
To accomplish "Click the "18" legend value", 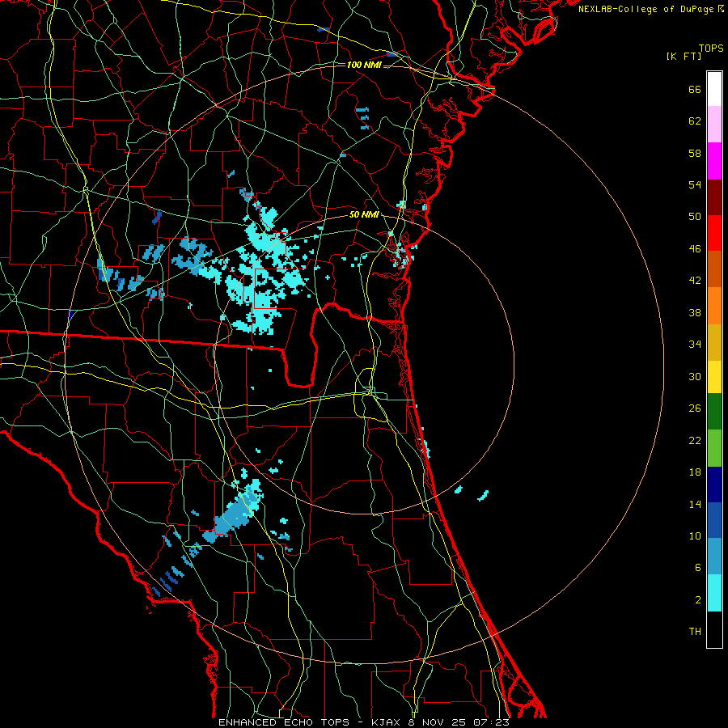I will coord(695,472).
